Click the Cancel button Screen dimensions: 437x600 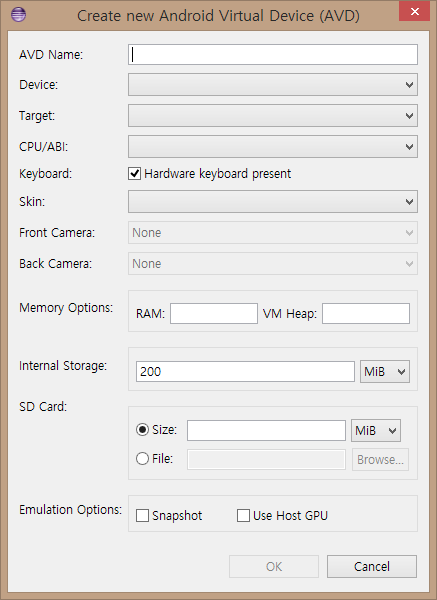coord(372,566)
